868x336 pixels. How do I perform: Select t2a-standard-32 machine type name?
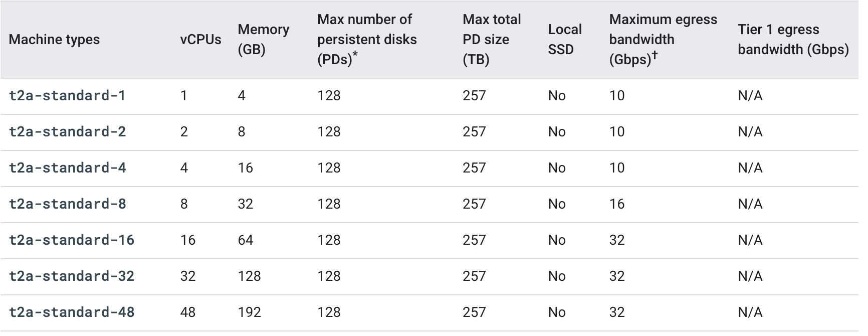click(71, 276)
